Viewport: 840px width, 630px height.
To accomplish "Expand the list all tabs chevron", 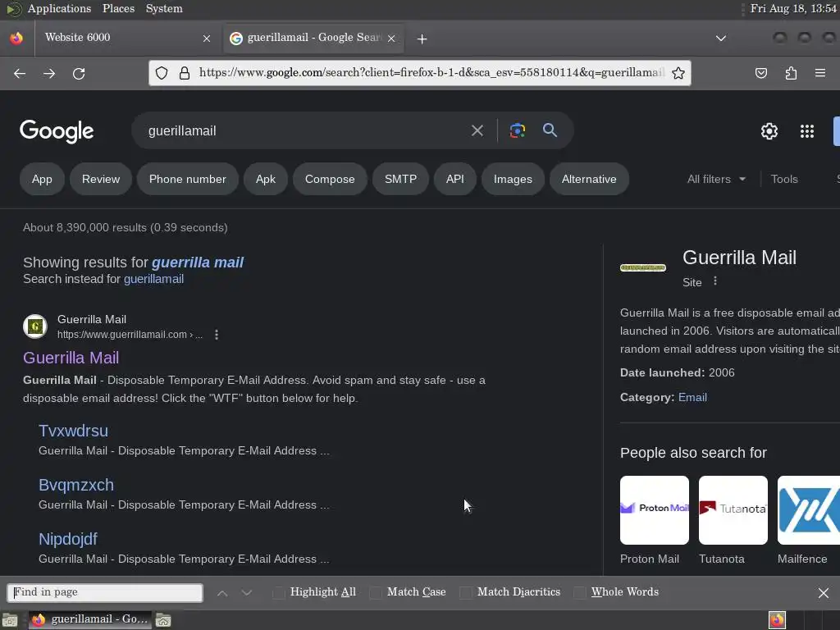I will (721, 38).
